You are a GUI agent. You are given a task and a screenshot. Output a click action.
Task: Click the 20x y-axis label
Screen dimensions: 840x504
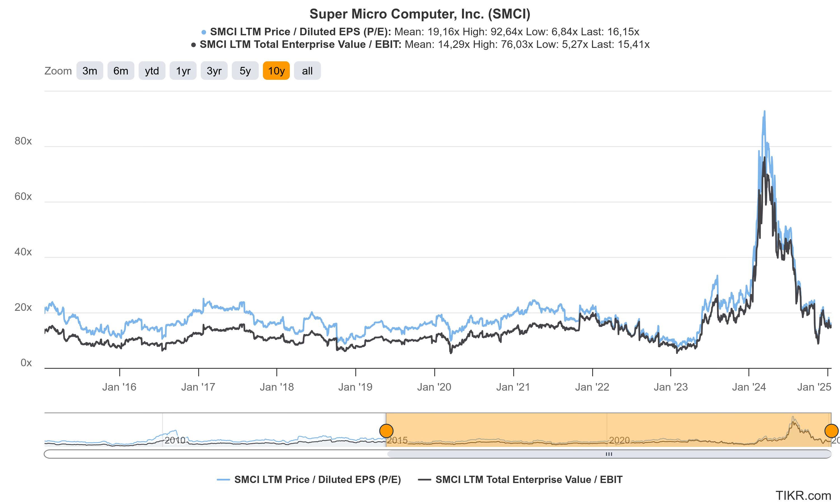(x=23, y=307)
